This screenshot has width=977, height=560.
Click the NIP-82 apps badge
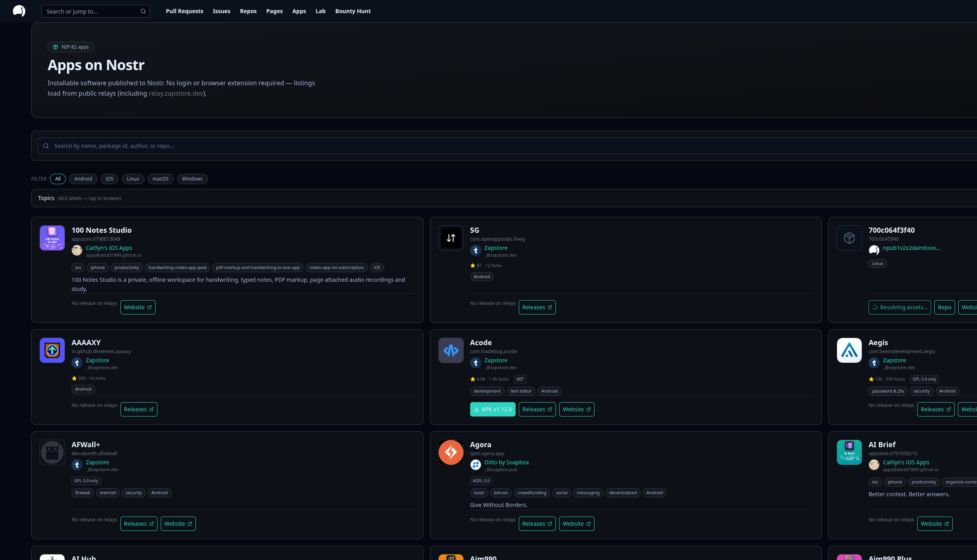click(71, 47)
